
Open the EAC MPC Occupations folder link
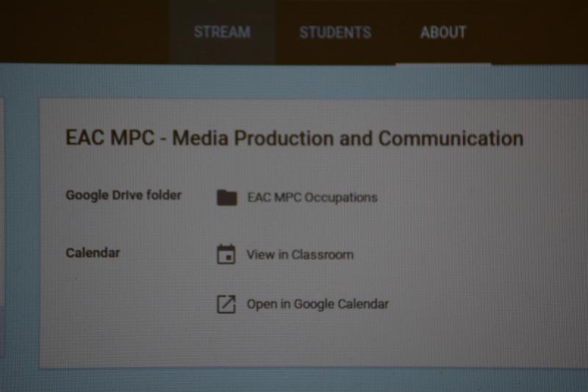point(312,197)
